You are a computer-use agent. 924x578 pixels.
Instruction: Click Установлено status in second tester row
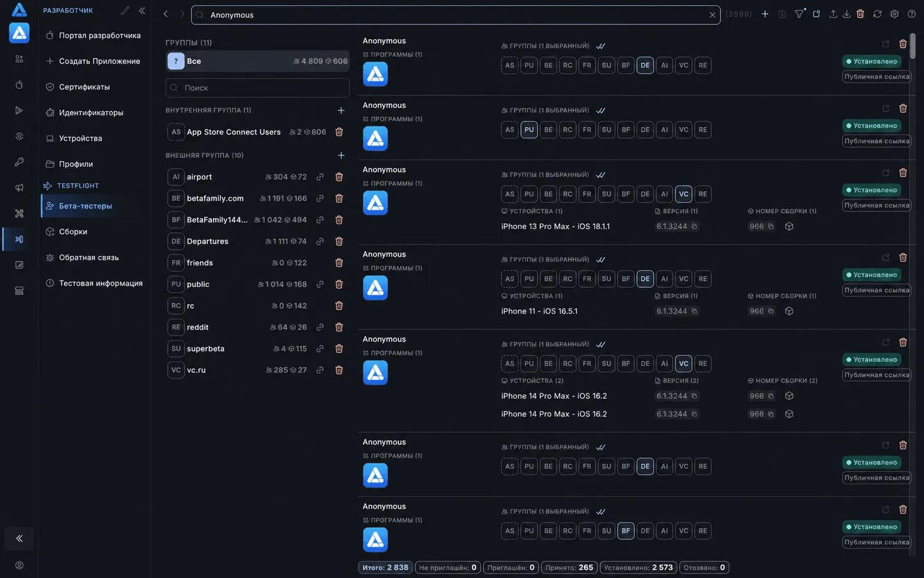[x=871, y=126]
